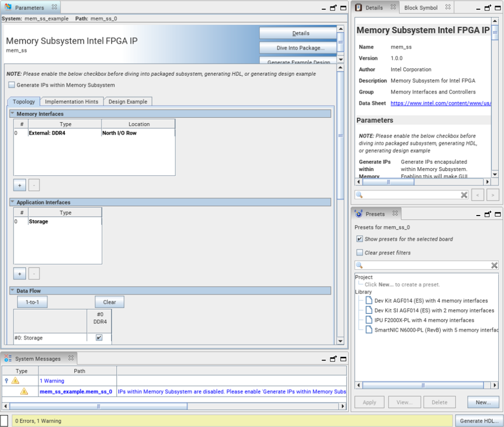
Task: Click in the Details search input field
Action: click(412, 195)
